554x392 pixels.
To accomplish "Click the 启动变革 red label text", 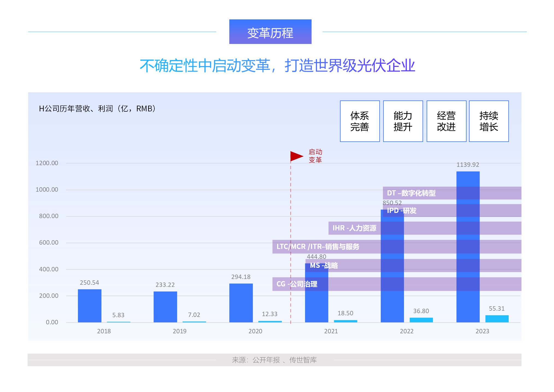I will coord(315,156).
